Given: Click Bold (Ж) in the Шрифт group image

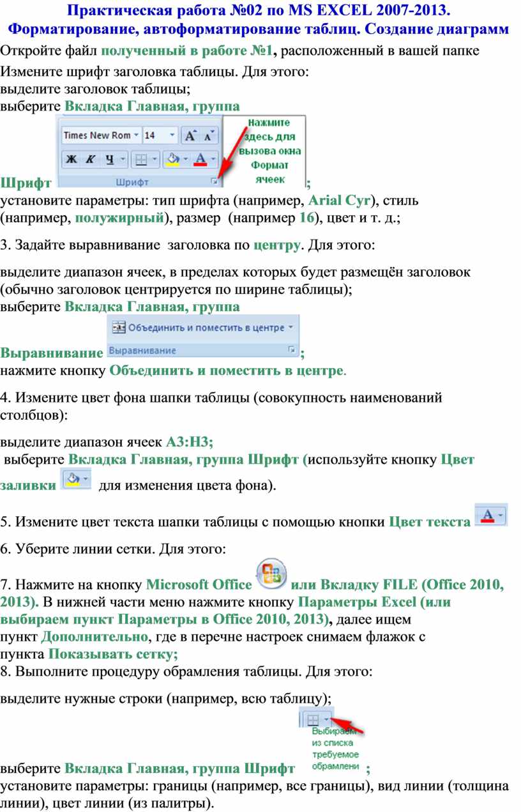Looking at the screenshot, I should coord(72,158).
